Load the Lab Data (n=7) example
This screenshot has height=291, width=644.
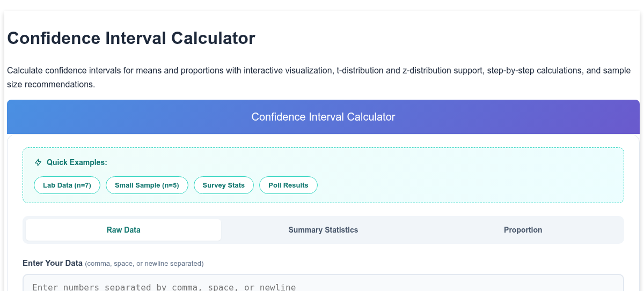67,185
